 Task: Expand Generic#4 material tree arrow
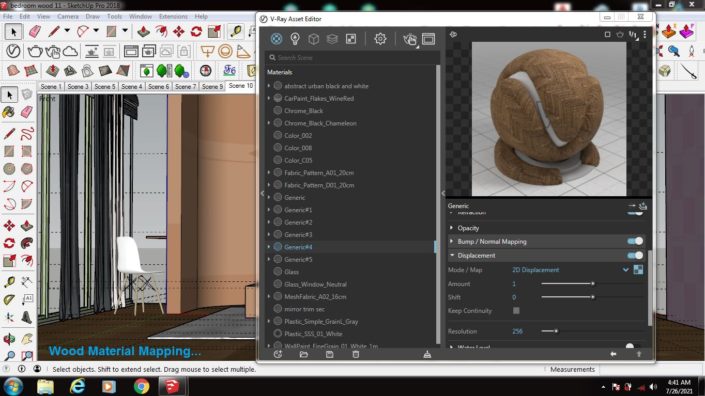coord(269,247)
